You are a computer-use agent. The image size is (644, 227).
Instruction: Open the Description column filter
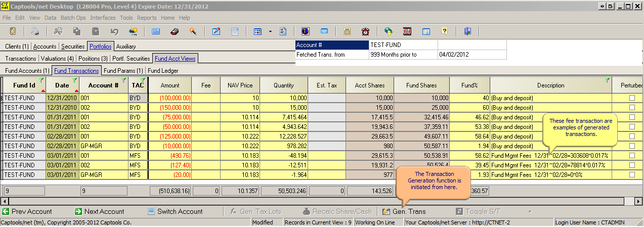point(607,80)
